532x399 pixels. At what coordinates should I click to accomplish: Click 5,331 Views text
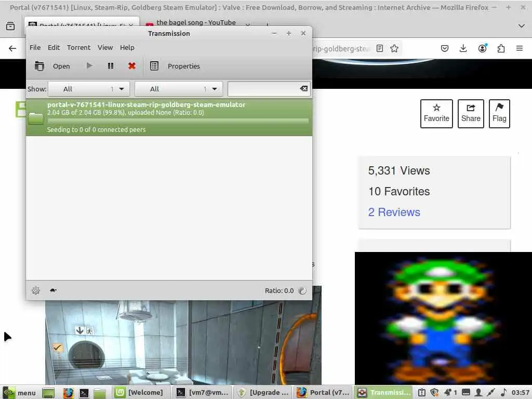pos(399,170)
